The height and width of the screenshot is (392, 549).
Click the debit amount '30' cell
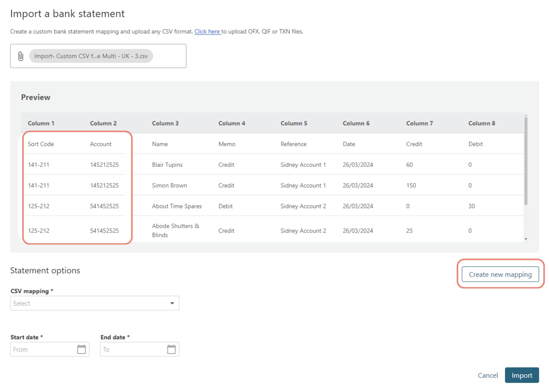tap(472, 206)
